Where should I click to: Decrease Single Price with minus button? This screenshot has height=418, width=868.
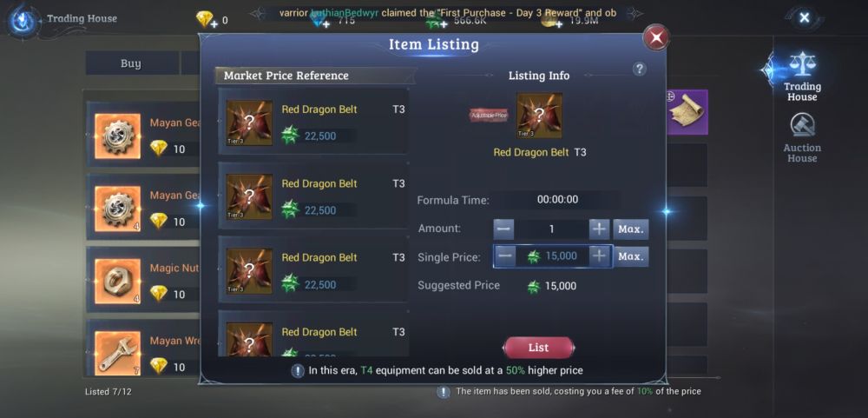point(504,256)
